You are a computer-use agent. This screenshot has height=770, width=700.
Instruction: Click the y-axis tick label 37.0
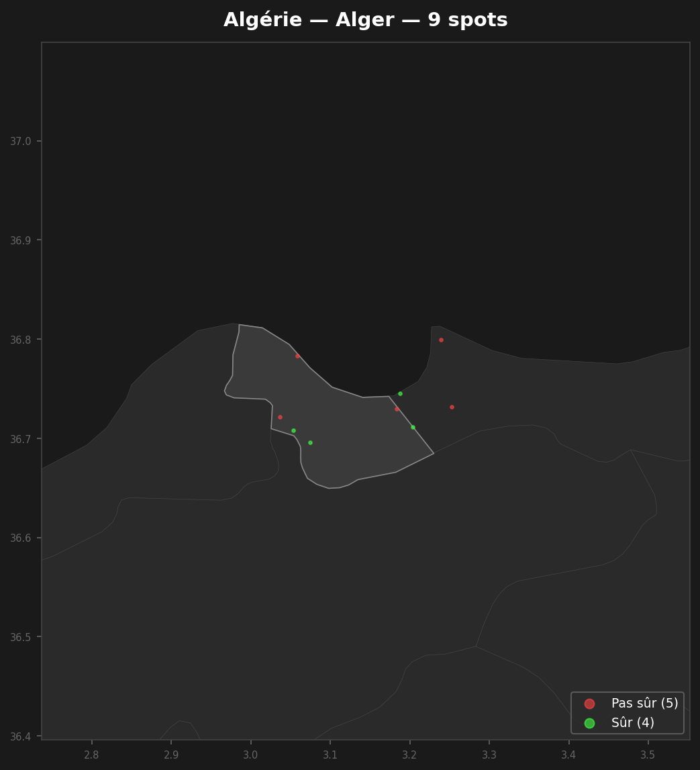click(x=21, y=142)
